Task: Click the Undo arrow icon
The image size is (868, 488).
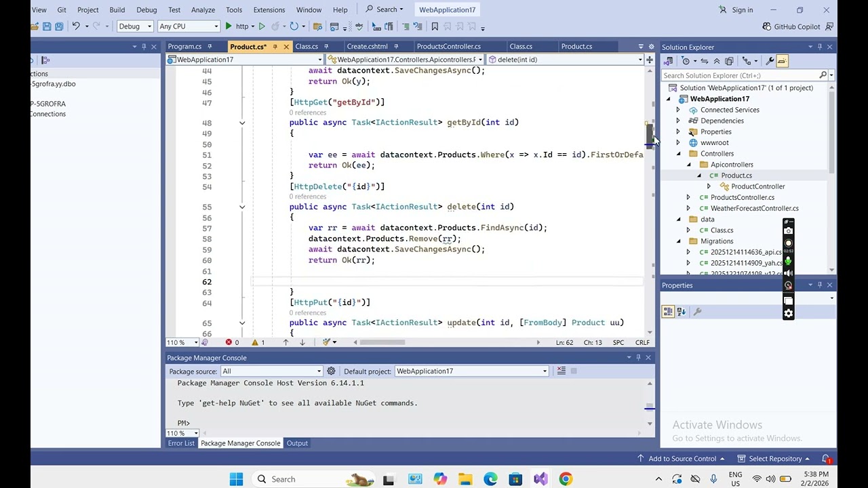Action: (x=76, y=26)
